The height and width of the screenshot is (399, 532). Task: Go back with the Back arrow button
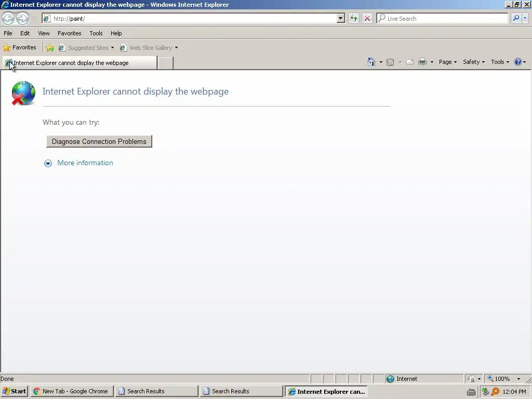[x=8, y=18]
